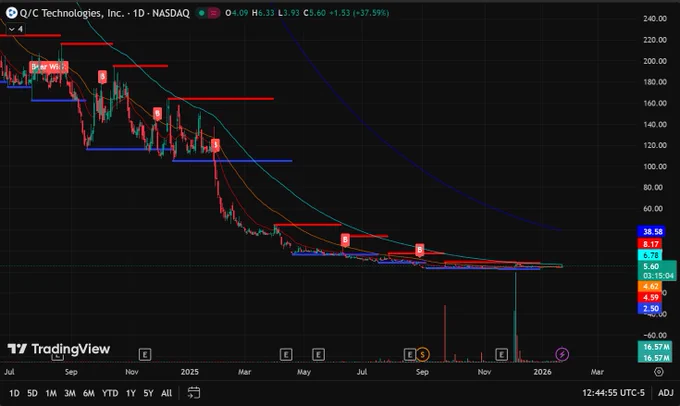
Task: Open the orange S split icon on the time axis
Action: point(422,355)
